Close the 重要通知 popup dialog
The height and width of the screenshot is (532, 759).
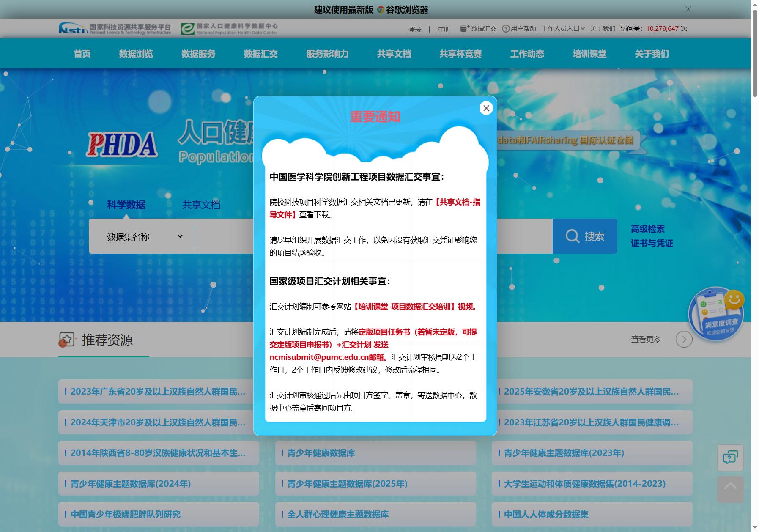pos(486,108)
